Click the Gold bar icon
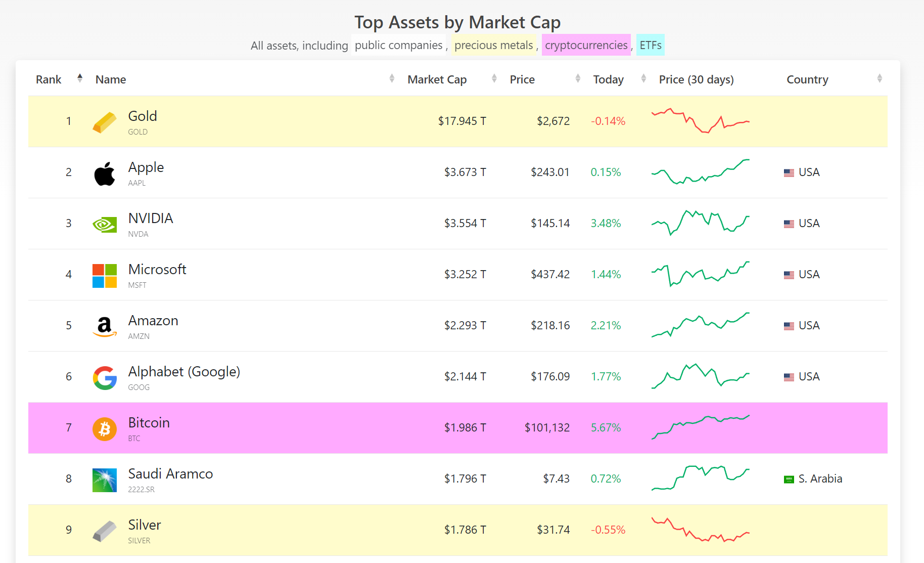924x563 pixels. point(105,122)
